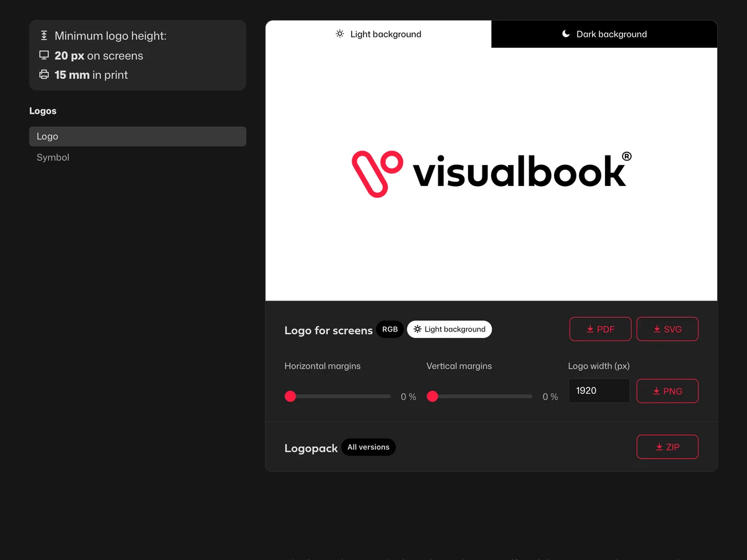Click the 'Logo for screens' heading
Image resolution: width=747 pixels, height=560 pixels.
329,330
